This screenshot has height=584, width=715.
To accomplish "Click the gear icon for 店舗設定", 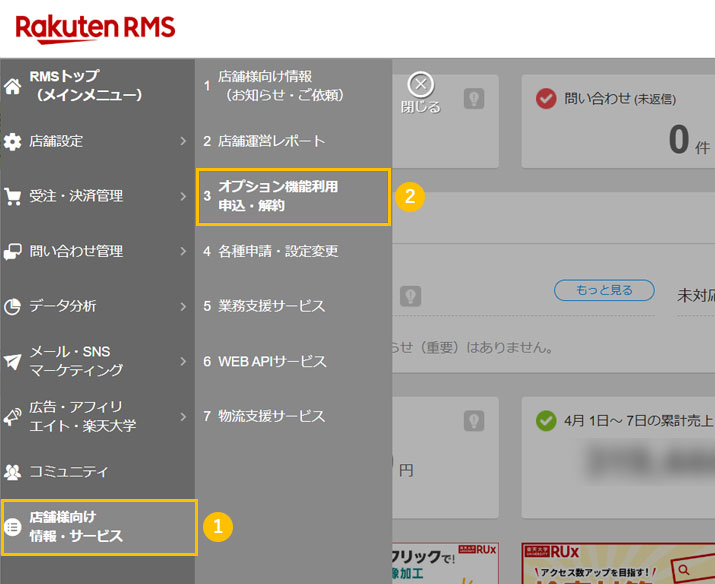I will pyautogui.click(x=13, y=142).
